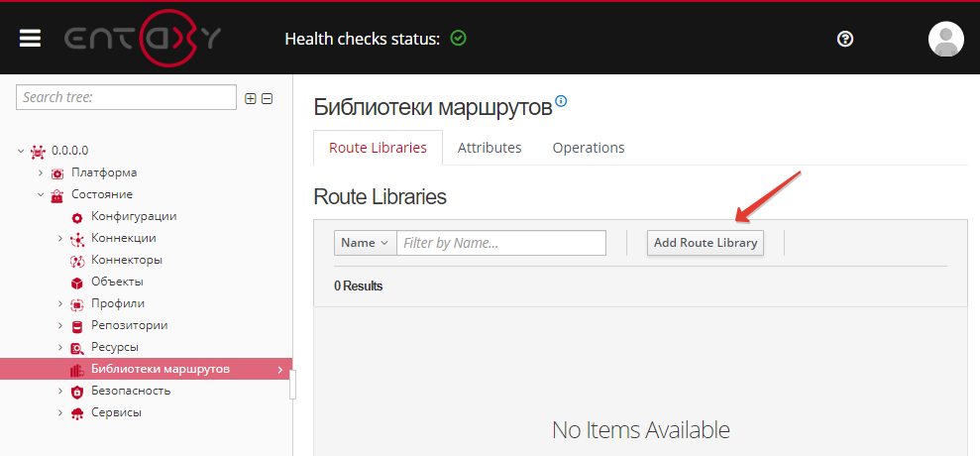The height and width of the screenshot is (456, 980).
Task: Switch to the Attributes tab
Action: pos(490,148)
